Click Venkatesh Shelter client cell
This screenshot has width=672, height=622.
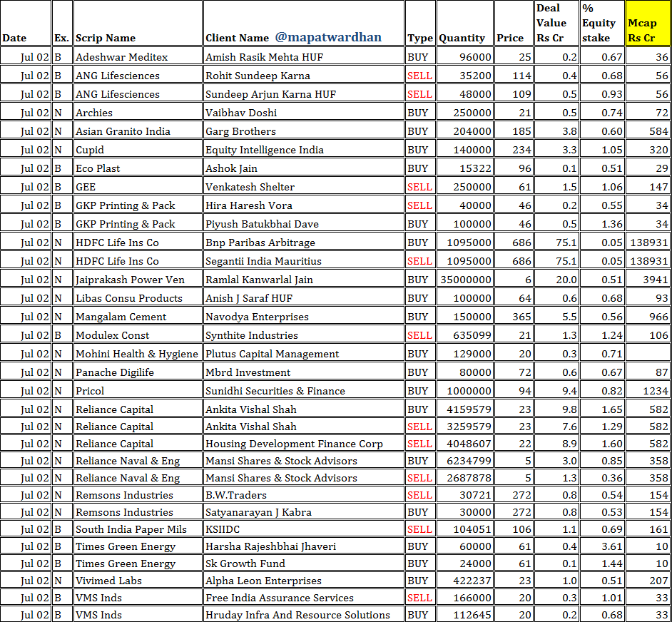point(304,187)
